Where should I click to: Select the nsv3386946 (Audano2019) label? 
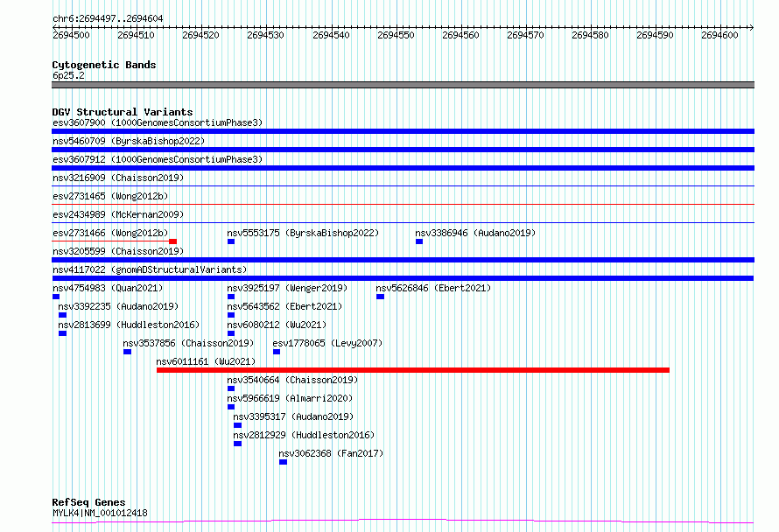tap(475, 233)
